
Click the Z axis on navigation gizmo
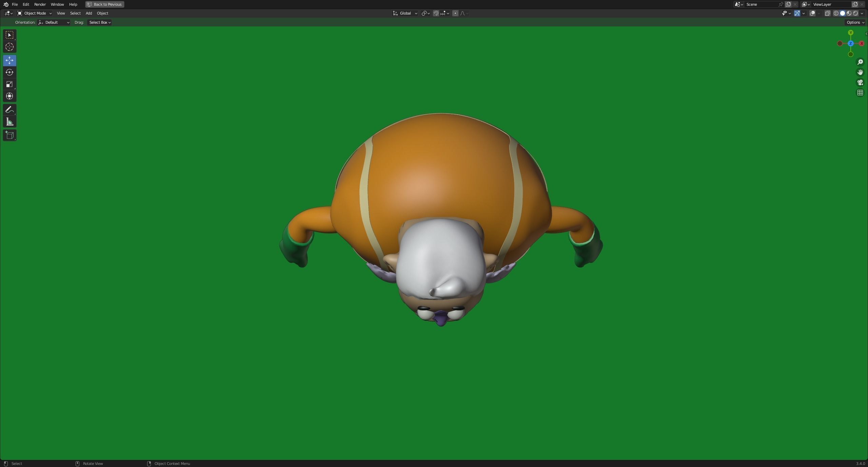[x=850, y=43]
